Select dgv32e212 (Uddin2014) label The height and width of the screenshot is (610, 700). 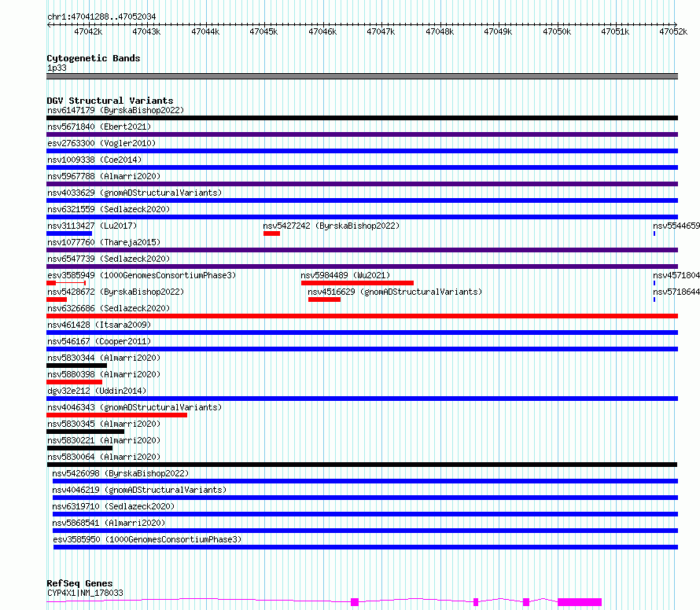pos(97,391)
